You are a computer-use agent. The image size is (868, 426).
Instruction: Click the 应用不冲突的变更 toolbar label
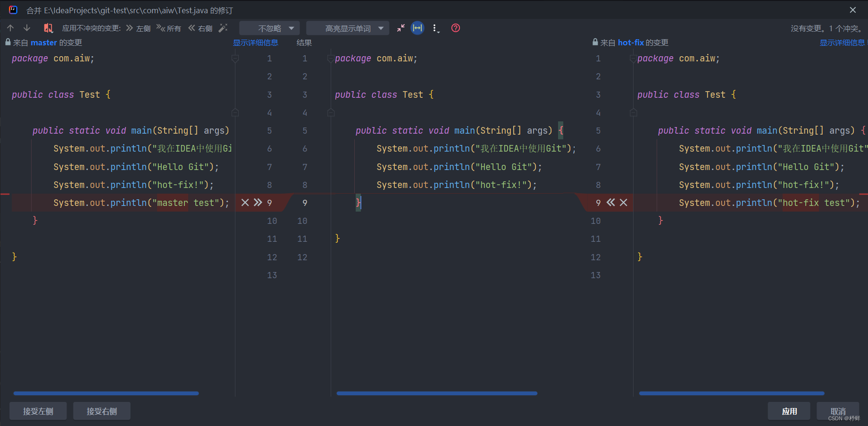[x=92, y=28]
